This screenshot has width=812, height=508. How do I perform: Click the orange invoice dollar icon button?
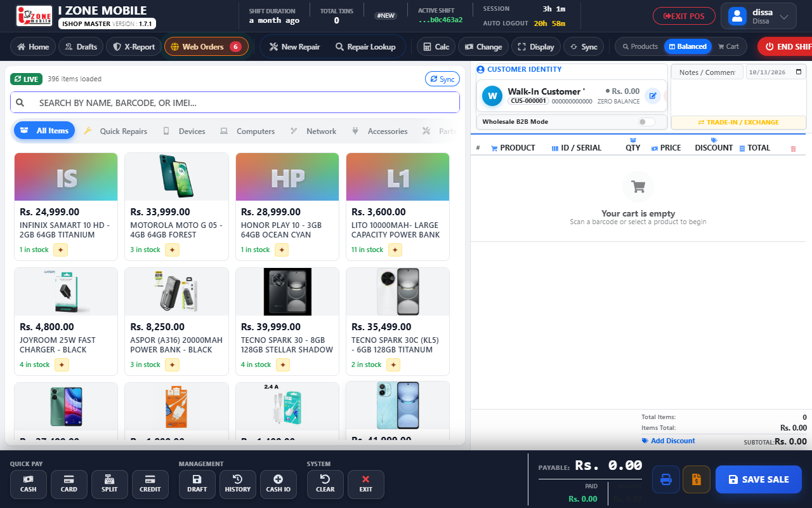[x=697, y=479]
